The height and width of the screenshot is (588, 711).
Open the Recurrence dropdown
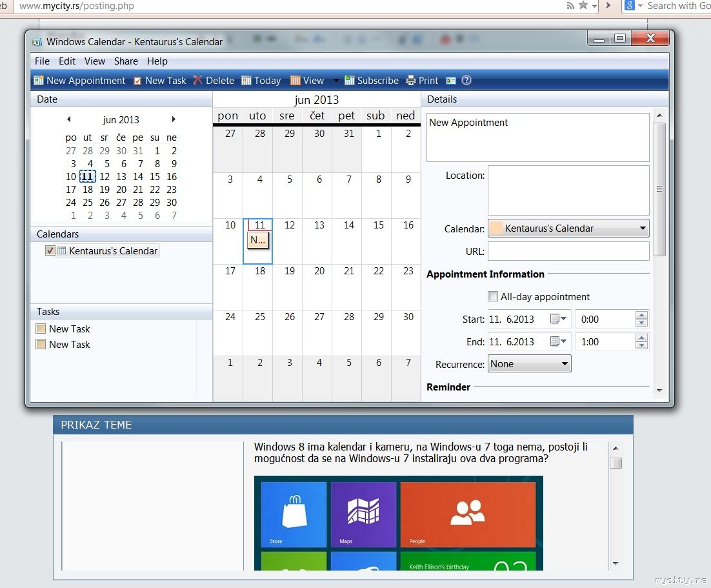click(x=529, y=364)
